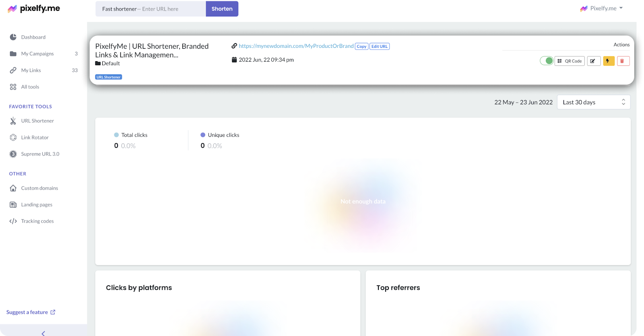Open the Last 30 days range dropdown

(x=594, y=102)
